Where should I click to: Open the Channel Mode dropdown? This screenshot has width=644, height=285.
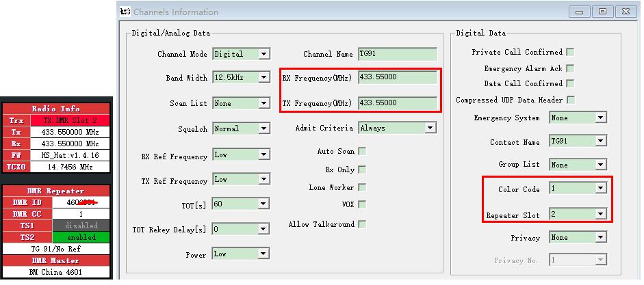(x=263, y=54)
